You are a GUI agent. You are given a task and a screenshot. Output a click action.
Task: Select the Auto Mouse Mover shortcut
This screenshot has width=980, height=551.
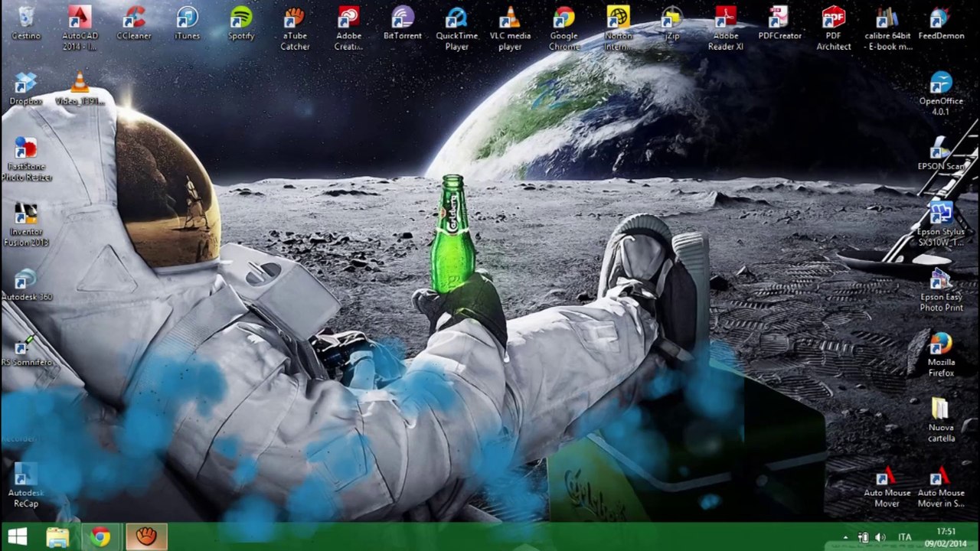point(887,485)
